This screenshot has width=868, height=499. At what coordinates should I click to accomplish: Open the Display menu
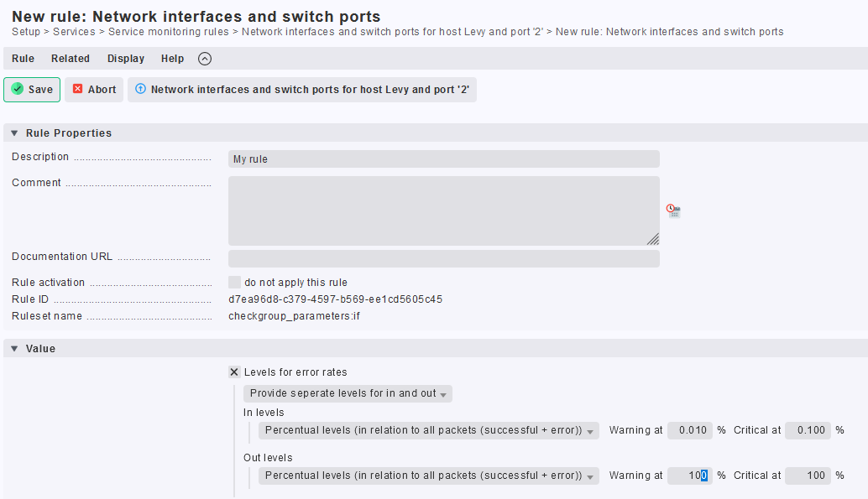125,59
